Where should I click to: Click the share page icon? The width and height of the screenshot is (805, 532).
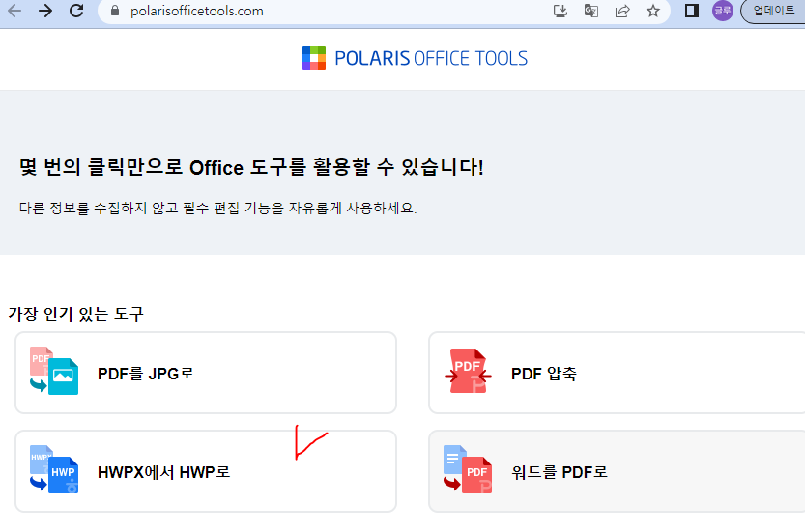(x=622, y=11)
